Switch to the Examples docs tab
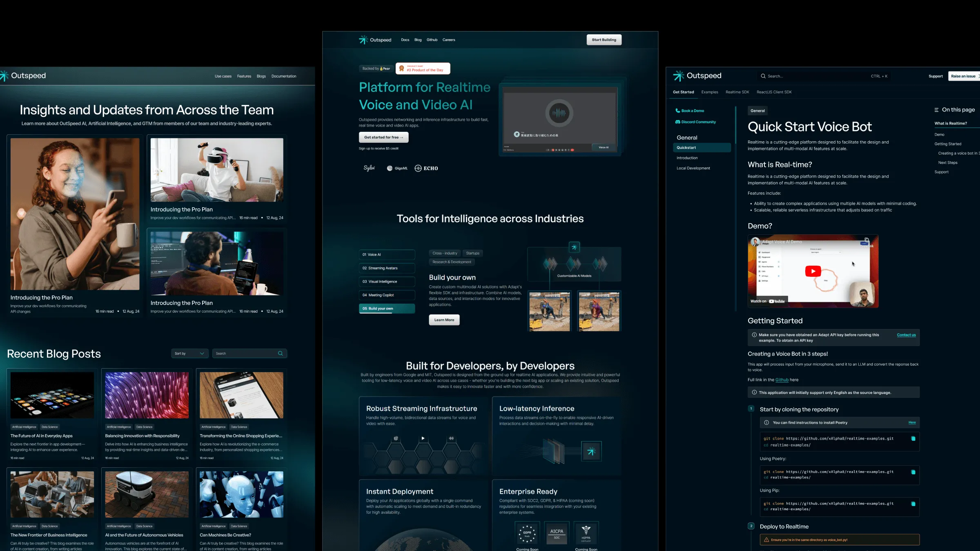The height and width of the screenshot is (551, 980). point(710,92)
